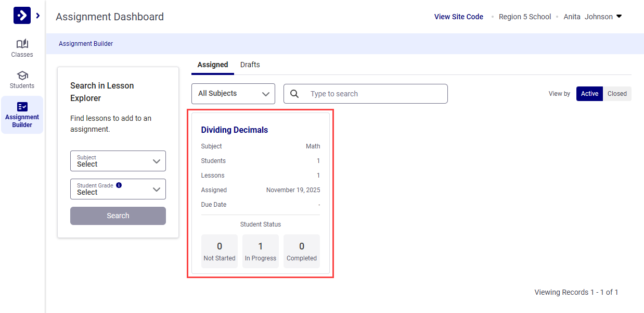Select the Assigned tab

pyautogui.click(x=212, y=65)
